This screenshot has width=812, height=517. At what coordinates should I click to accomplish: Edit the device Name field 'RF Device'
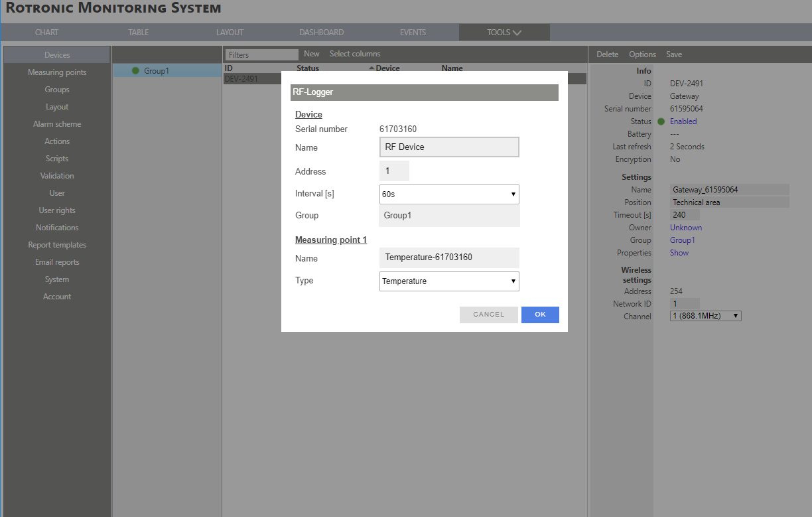[x=449, y=147]
